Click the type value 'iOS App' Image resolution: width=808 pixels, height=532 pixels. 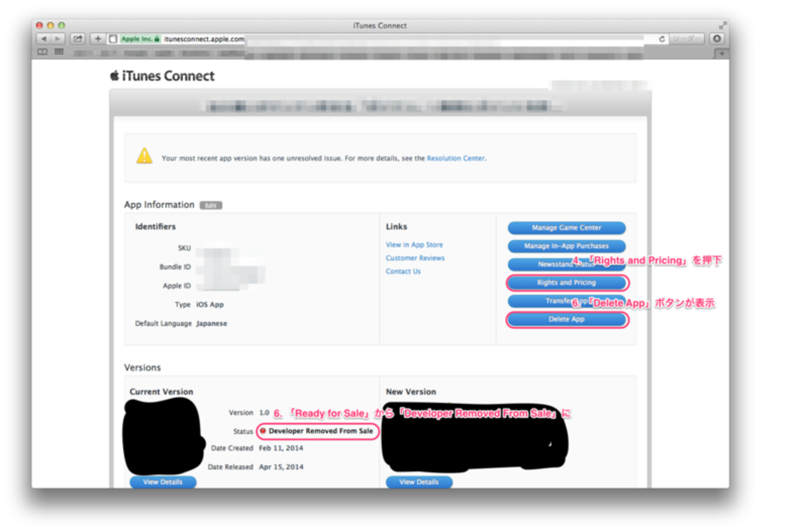point(210,305)
